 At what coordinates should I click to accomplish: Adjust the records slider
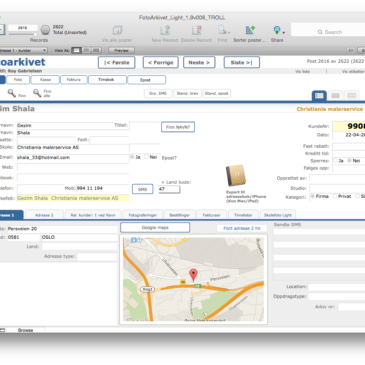(35, 34)
